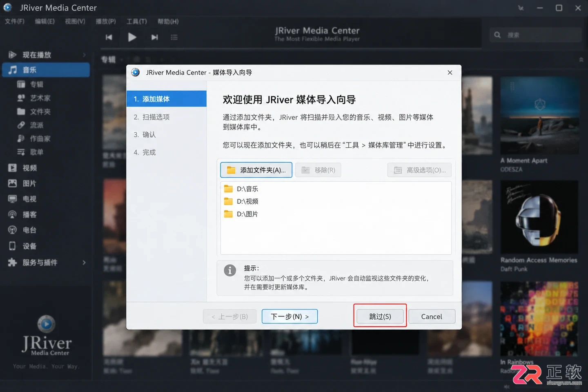Select the 音乐 music note icon
This screenshot has height=392, width=588.
click(13, 70)
